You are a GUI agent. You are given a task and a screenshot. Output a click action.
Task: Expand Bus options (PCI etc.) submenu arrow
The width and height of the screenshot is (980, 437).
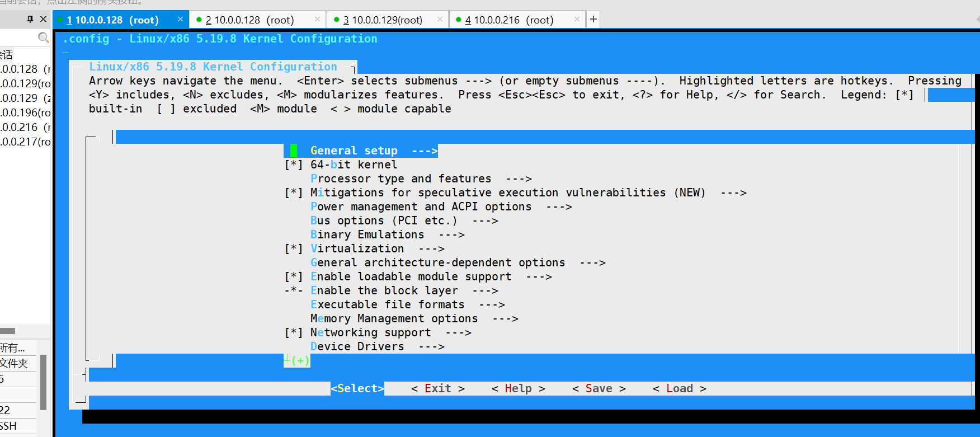(x=485, y=220)
